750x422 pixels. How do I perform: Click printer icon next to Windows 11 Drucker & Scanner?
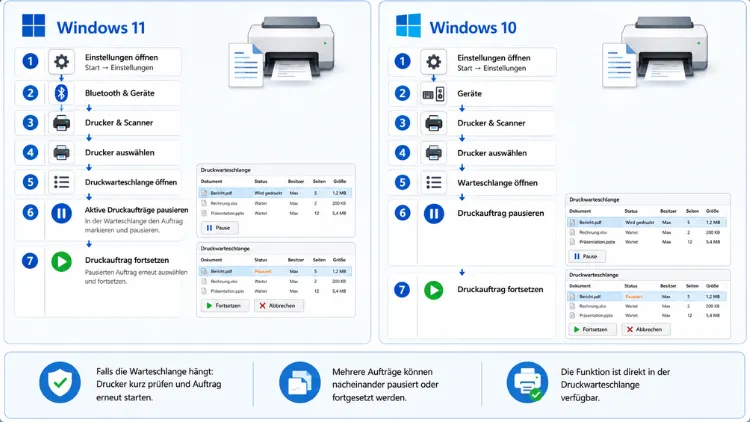[x=61, y=123]
